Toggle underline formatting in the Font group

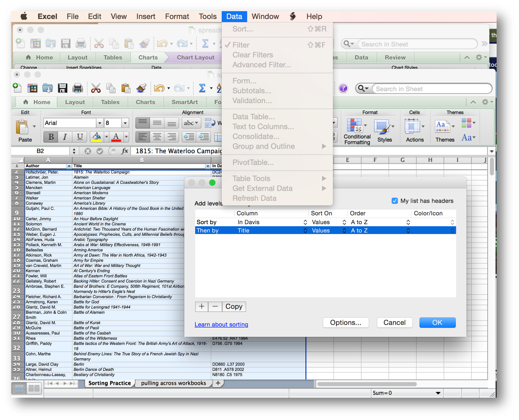point(79,137)
